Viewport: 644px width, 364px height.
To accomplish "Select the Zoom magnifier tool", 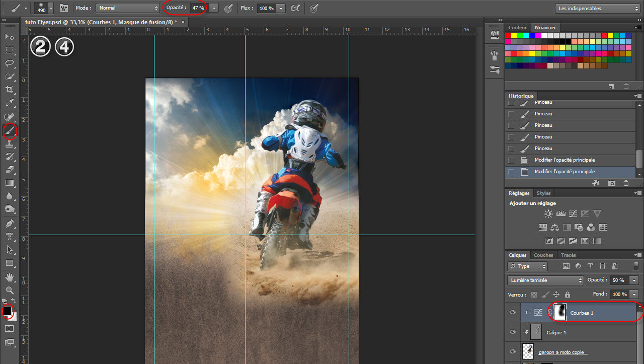I will (10, 290).
